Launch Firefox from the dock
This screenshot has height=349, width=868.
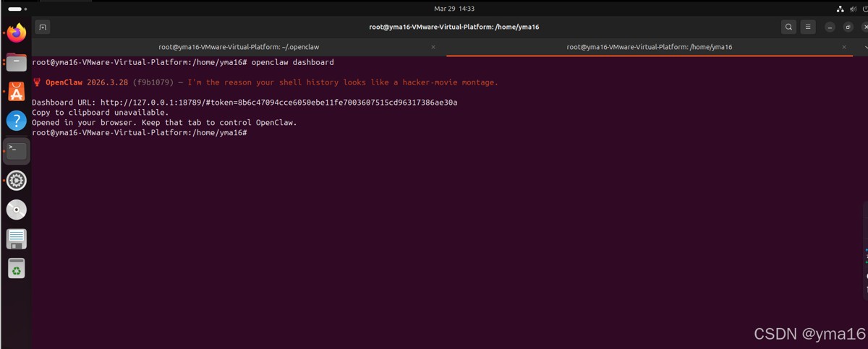pyautogui.click(x=17, y=33)
